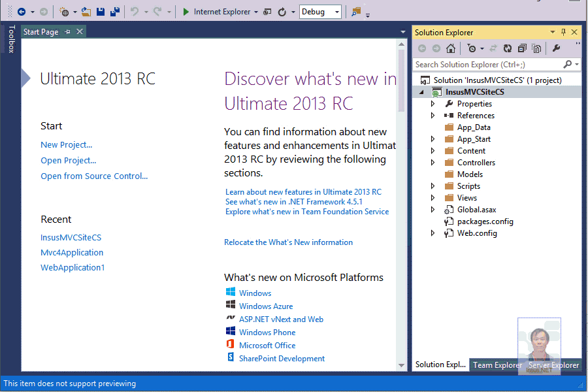Screen dimensions: 588x392
Task: Click the Windows Azure platform link
Action: pos(266,306)
